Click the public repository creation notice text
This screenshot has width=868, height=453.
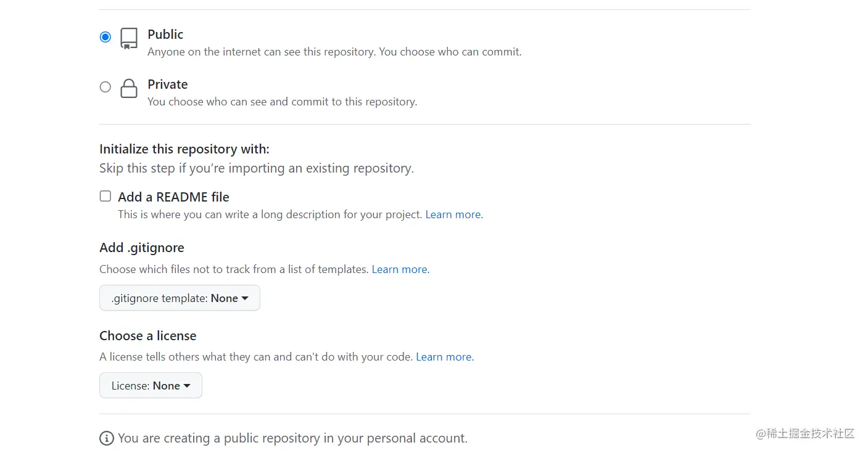(292, 438)
